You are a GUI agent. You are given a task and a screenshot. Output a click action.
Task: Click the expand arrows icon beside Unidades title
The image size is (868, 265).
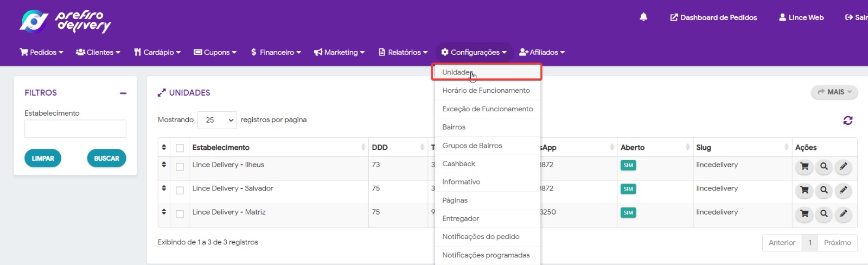coord(162,93)
